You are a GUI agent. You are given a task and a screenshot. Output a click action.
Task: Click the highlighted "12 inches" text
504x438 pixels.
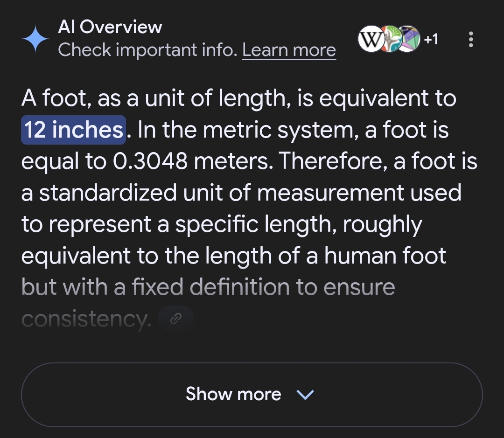[x=73, y=130]
